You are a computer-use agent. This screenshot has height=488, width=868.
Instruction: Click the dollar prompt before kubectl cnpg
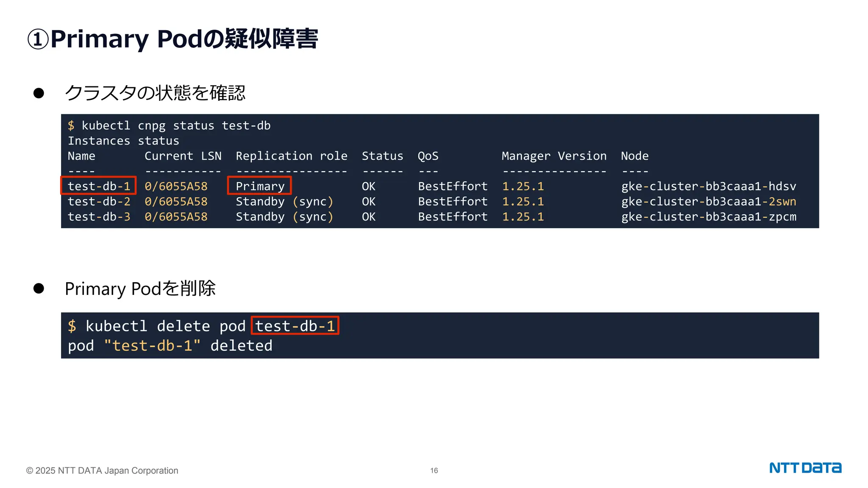pos(71,125)
